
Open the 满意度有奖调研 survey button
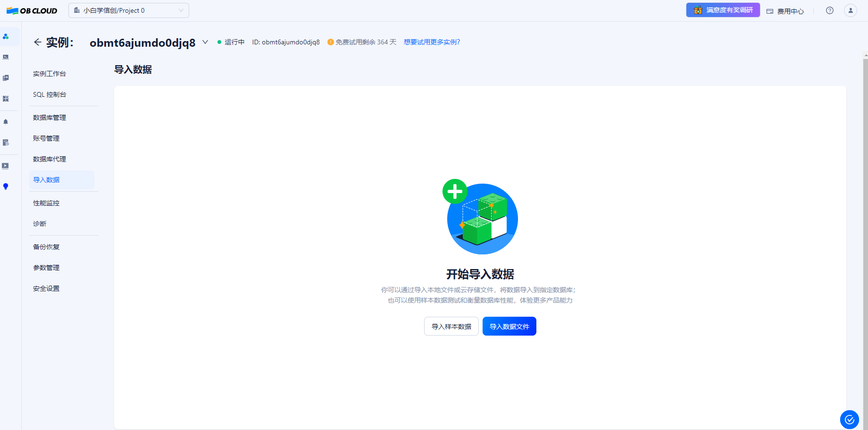tap(723, 10)
